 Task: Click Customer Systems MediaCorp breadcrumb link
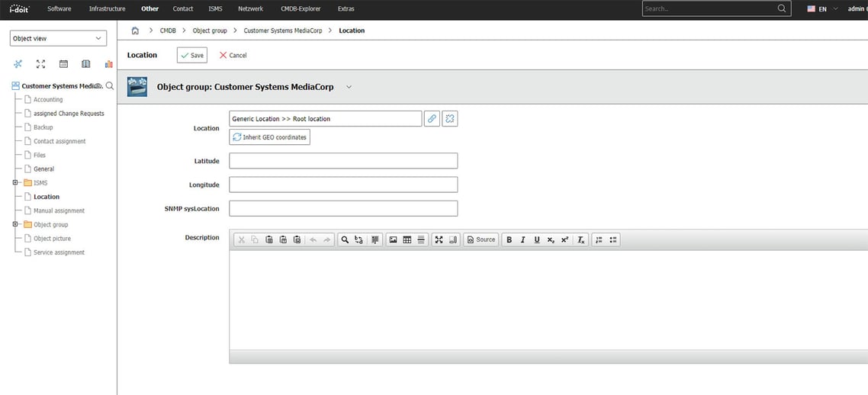pos(283,31)
